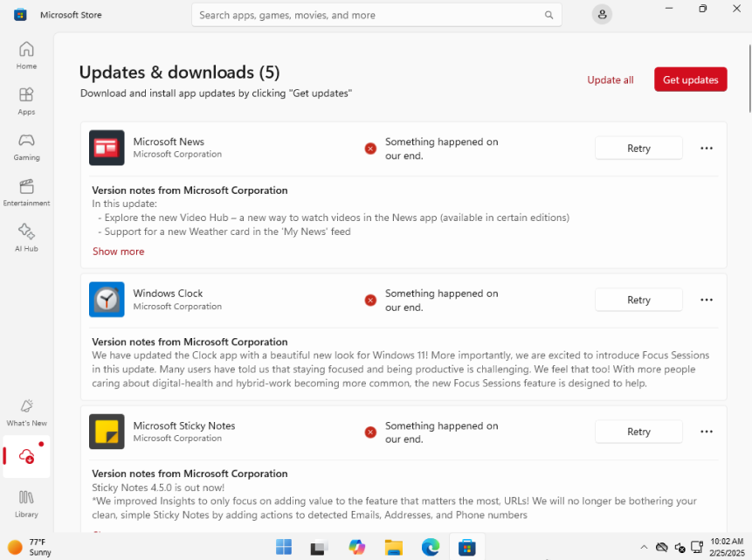752x560 pixels.
Task: Click the Microsoft Store logo icon
Action: (20, 15)
